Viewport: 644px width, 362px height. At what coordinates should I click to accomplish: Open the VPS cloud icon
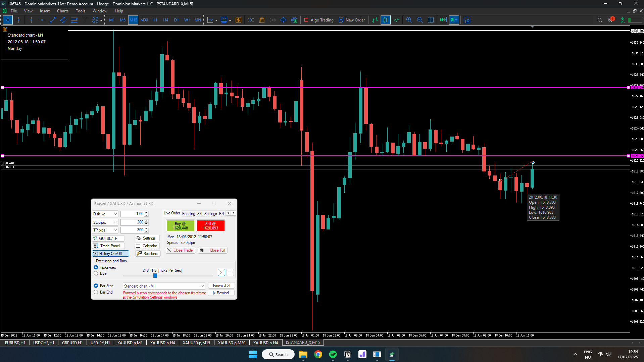coord(284,20)
